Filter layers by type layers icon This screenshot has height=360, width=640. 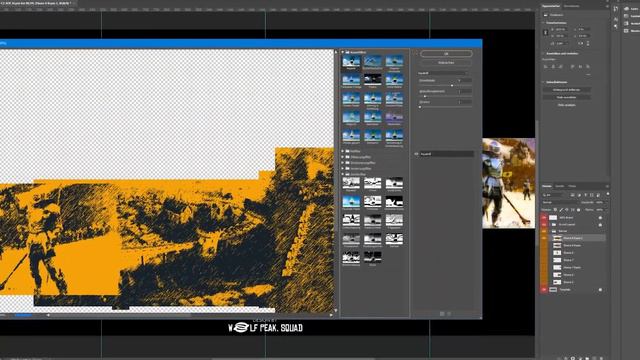(586, 195)
